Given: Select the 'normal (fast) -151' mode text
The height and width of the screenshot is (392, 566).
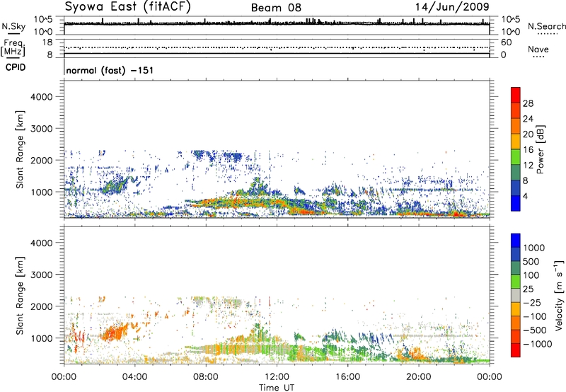Looking at the screenshot, I should pos(110,70).
